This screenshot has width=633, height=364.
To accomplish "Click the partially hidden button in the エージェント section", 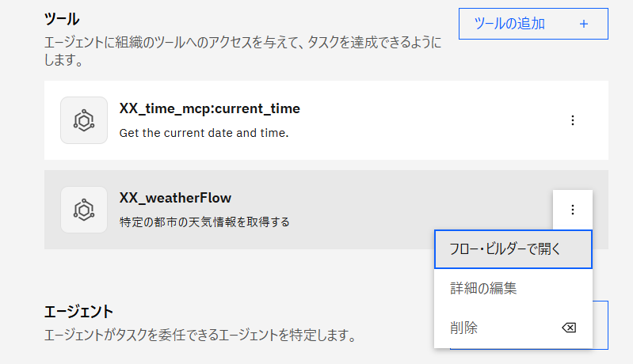I will point(601,324).
